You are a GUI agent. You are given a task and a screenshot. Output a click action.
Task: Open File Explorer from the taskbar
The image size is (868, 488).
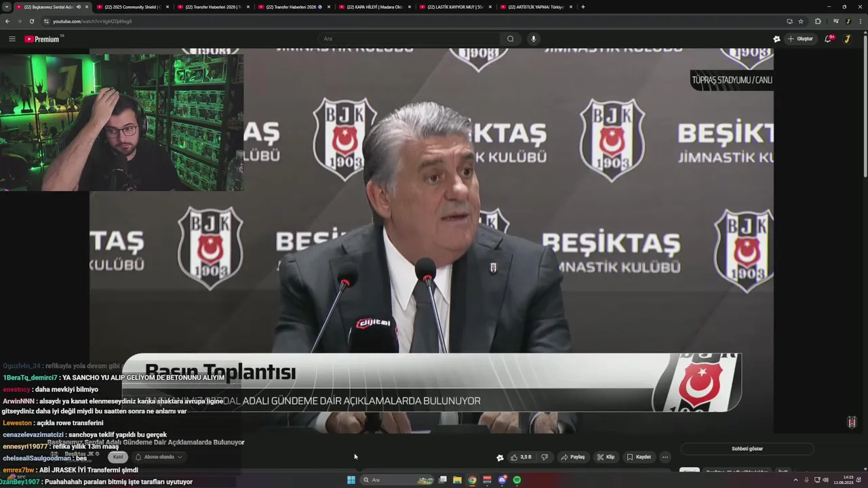coord(457,480)
